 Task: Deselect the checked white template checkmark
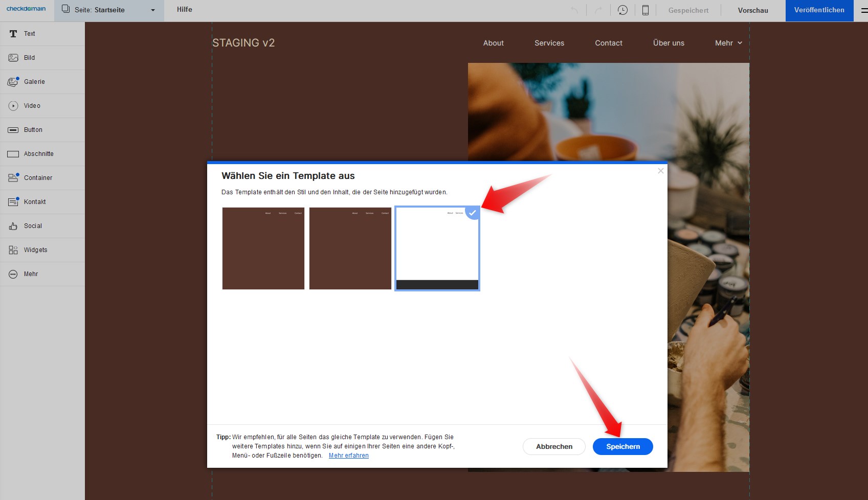pyautogui.click(x=473, y=213)
